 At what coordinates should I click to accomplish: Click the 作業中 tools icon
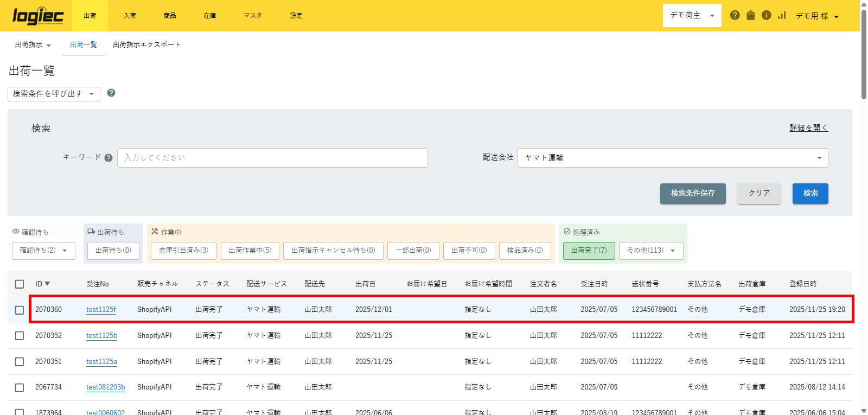tap(155, 231)
